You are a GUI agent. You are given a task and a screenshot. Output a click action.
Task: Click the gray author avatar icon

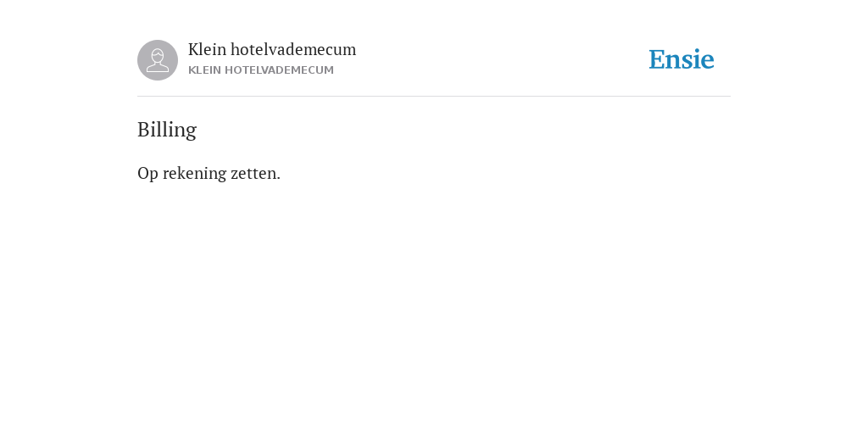pos(158,60)
